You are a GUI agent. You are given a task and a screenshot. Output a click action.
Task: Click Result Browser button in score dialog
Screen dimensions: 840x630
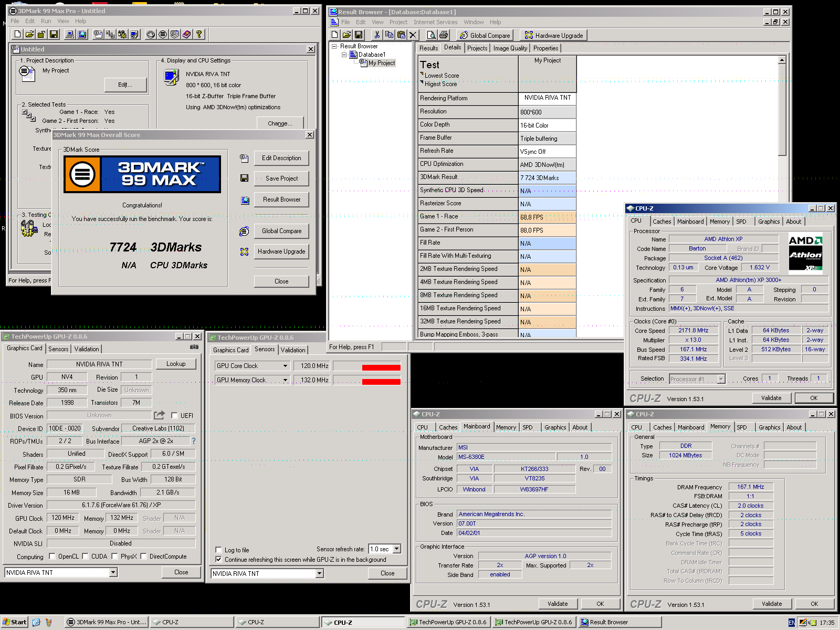coord(281,199)
